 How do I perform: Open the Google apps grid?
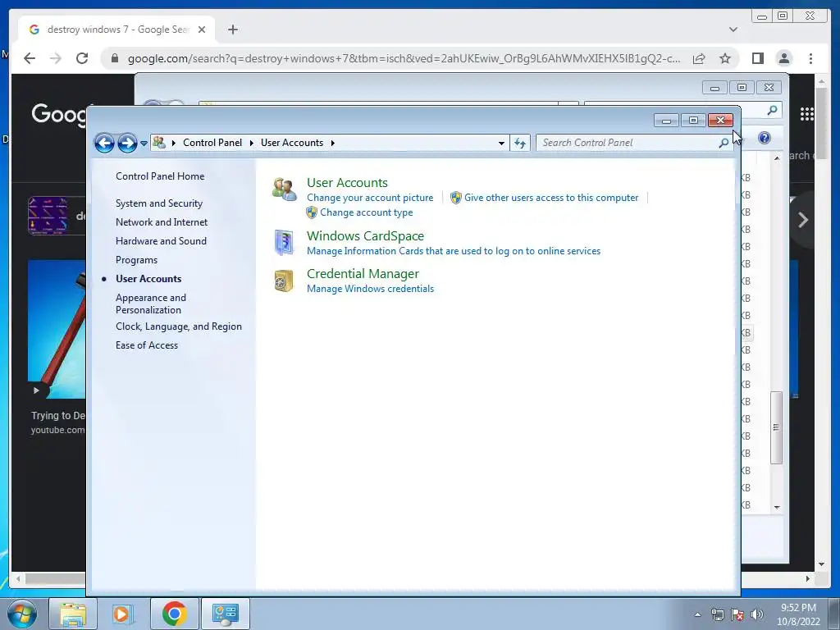(807, 114)
